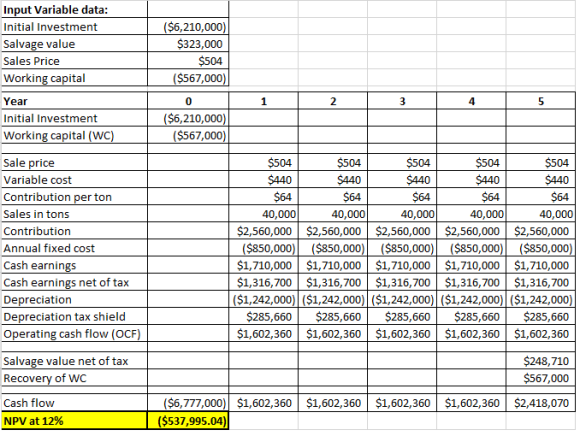Screen dimensions: 580x436
Task: Select Year 1 Variable cost $440 cell
Action: click(x=264, y=180)
